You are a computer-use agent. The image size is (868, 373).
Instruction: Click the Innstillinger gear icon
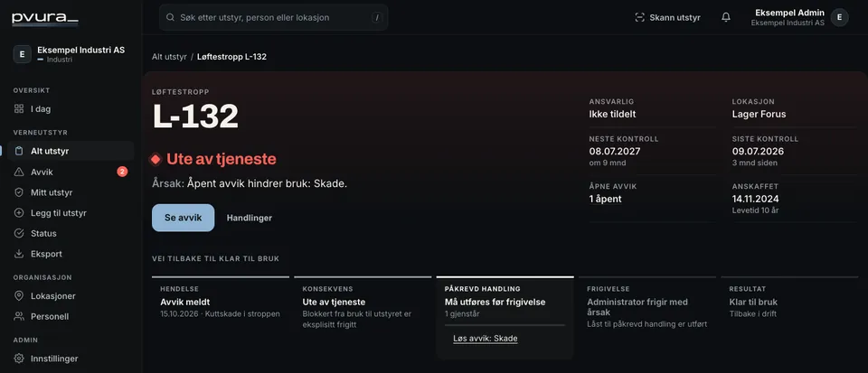tap(19, 358)
